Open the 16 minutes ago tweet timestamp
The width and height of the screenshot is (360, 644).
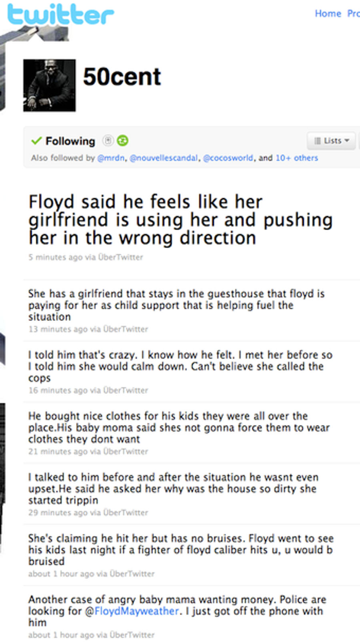(58, 390)
